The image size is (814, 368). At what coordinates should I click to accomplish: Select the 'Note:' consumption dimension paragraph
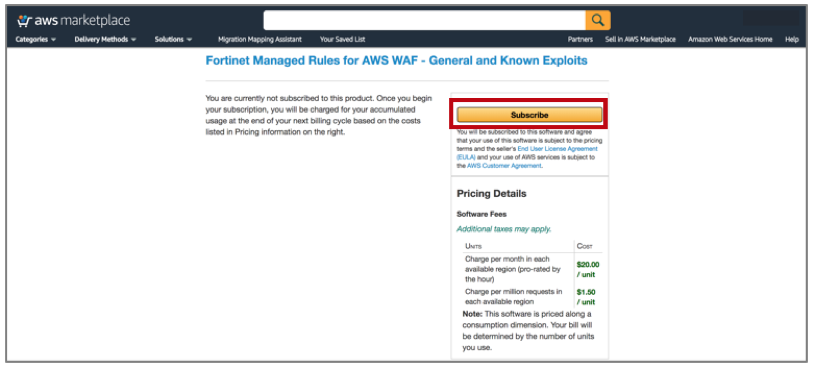point(528,331)
